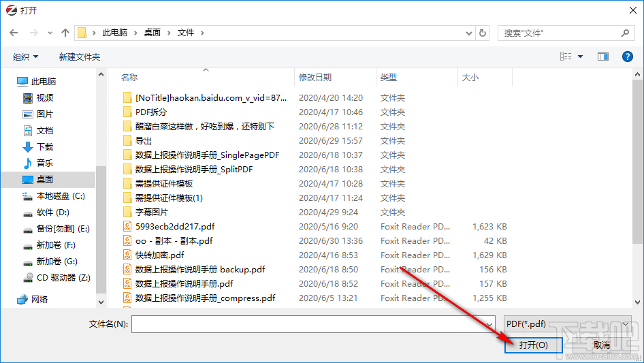The width and height of the screenshot is (644, 363).
Task: Click the search magnifier icon
Action: [625, 33]
